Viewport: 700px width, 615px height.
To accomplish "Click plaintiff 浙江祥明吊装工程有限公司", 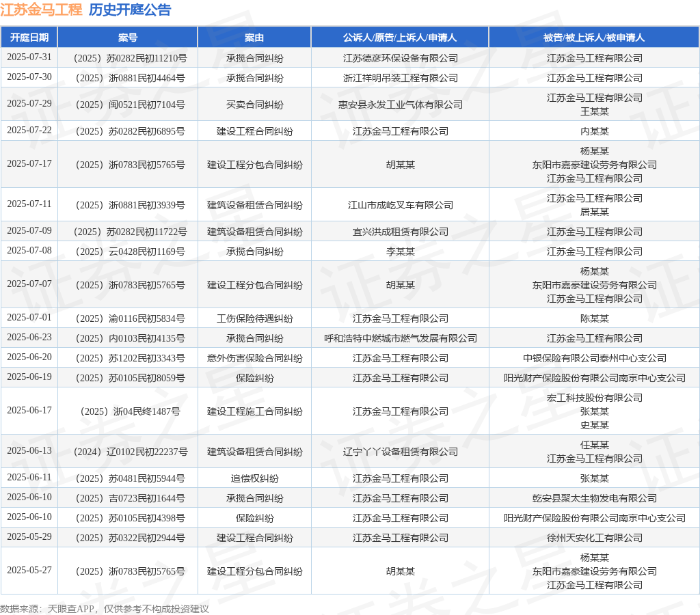I will tap(401, 78).
